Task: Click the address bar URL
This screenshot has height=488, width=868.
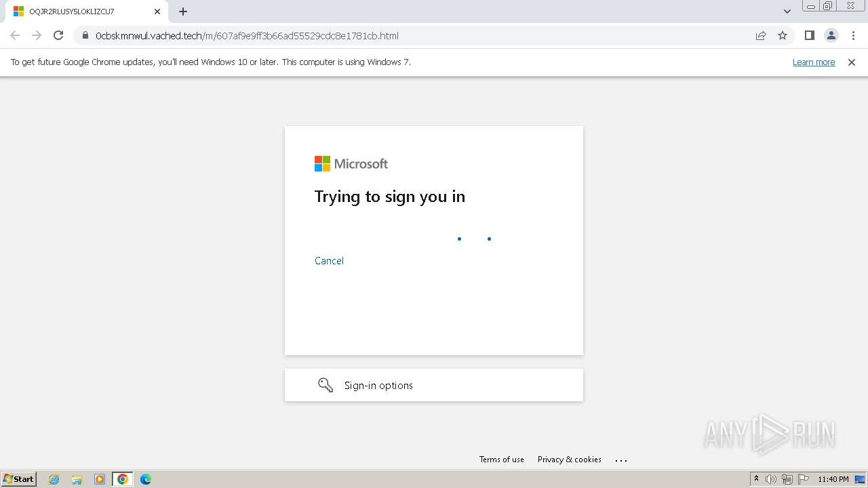Action: (247, 36)
